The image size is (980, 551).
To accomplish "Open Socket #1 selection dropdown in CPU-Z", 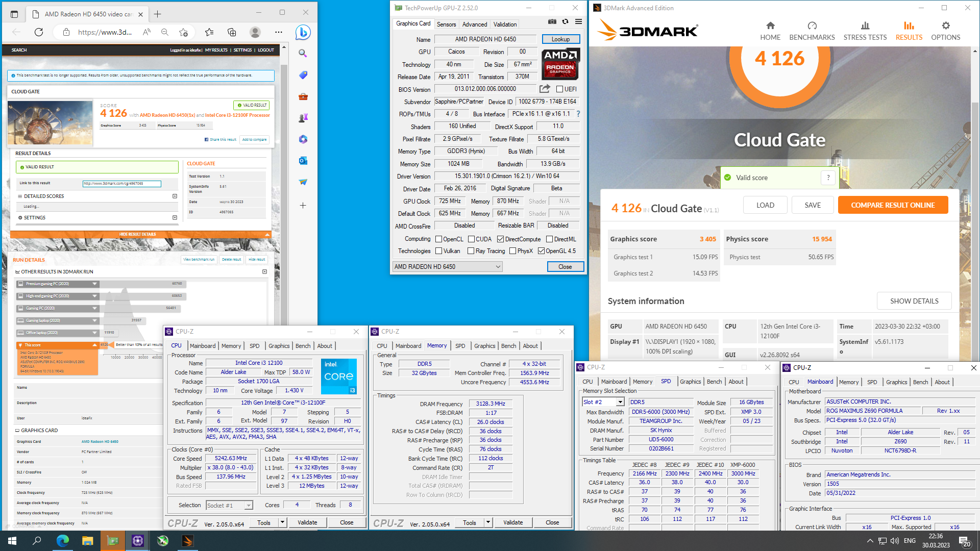I will click(229, 505).
